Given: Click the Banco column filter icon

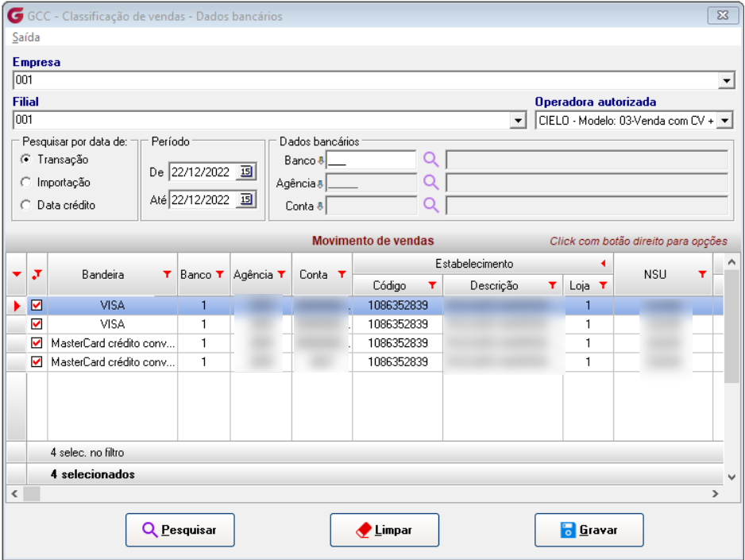Looking at the screenshot, I should coord(219,274).
